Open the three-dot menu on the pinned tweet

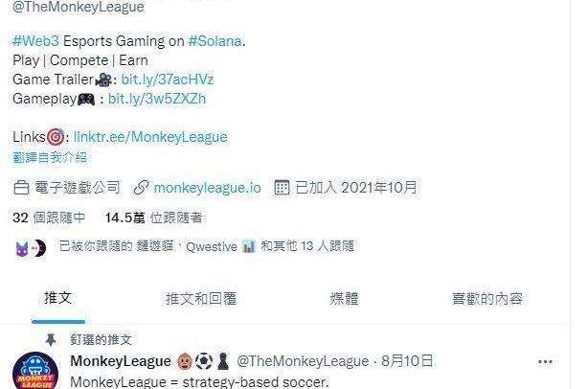(x=545, y=362)
